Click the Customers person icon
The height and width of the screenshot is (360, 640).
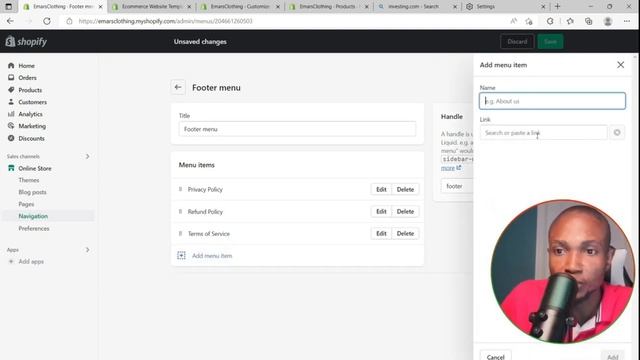pyautogui.click(x=11, y=102)
